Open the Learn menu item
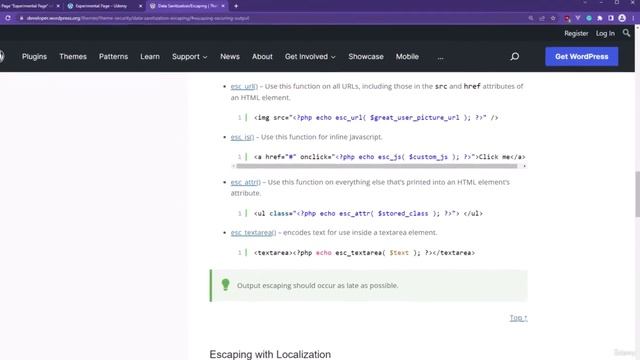The height and width of the screenshot is (360, 640). coord(150,57)
